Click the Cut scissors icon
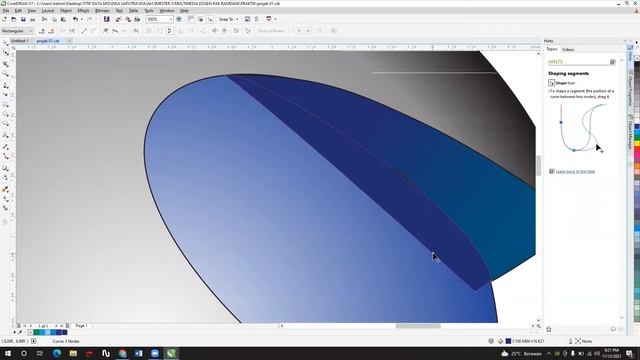Screen dimensions: 640x360 pos(44,19)
